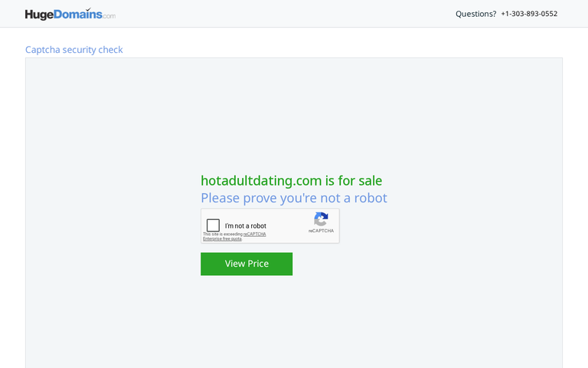Click the Please prove you're not a robot text
588x368 pixels.
[x=294, y=198]
